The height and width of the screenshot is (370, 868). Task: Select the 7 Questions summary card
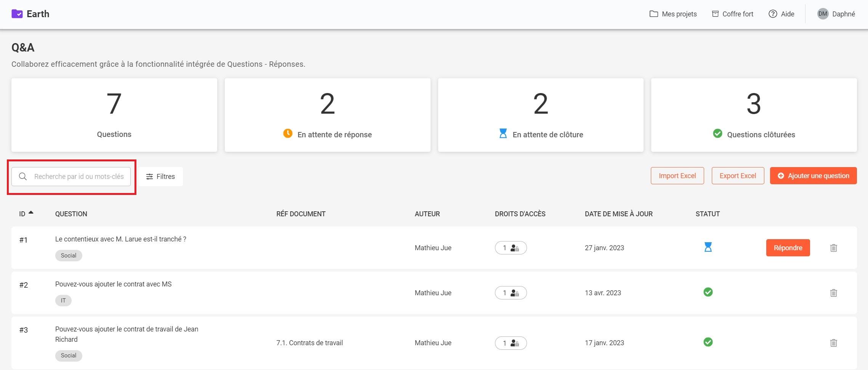(x=114, y=115)
